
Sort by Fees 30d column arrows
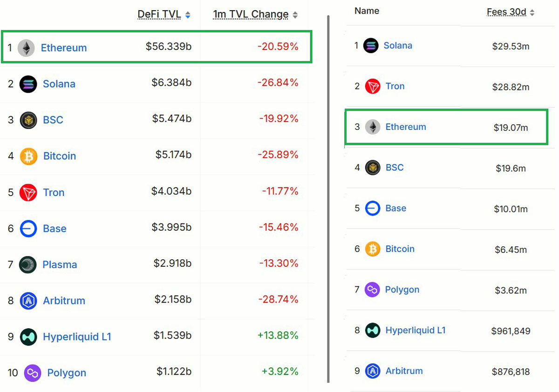click(532, 13)
